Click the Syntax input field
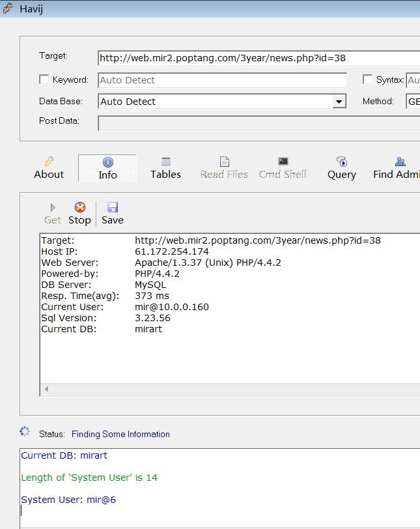This screenshot has height=529, width=420. 413,80
